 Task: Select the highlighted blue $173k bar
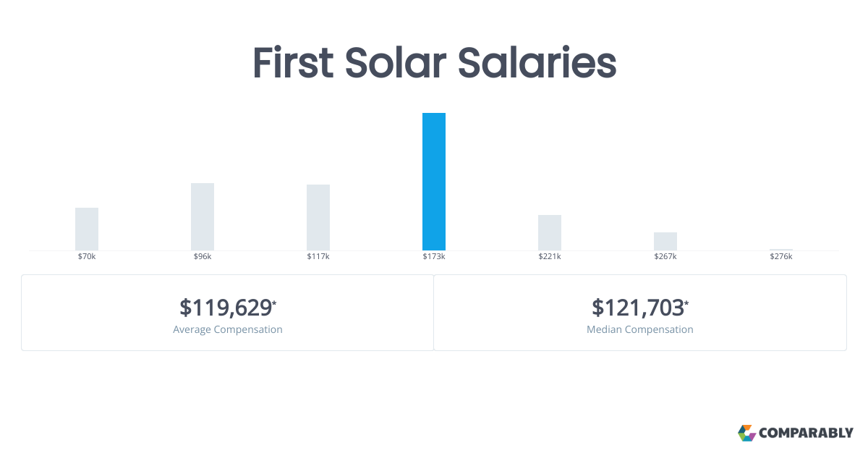[x=434, y=182]
